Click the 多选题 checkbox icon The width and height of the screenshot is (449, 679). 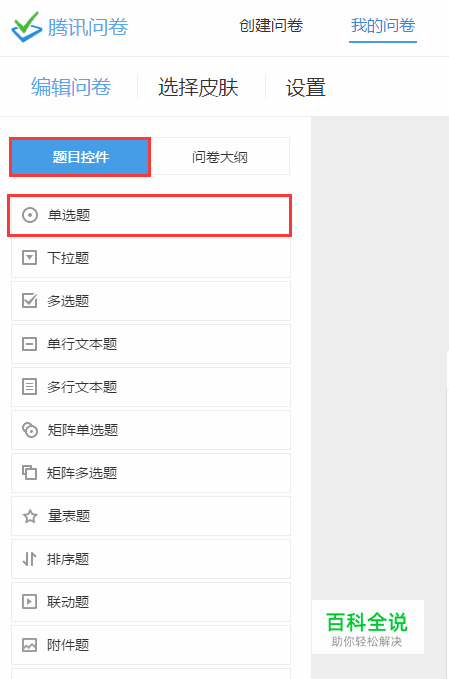(x=29, y=301)
